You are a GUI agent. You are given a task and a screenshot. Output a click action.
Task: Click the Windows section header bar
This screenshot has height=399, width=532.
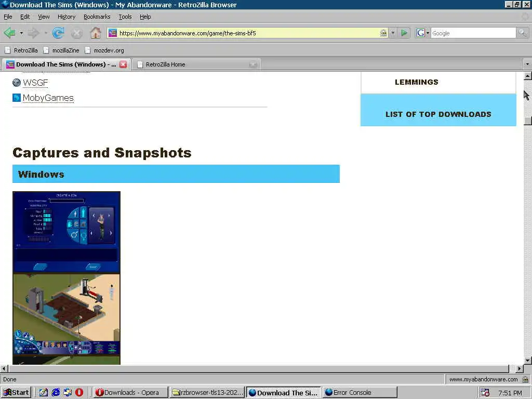click(176, 174)
